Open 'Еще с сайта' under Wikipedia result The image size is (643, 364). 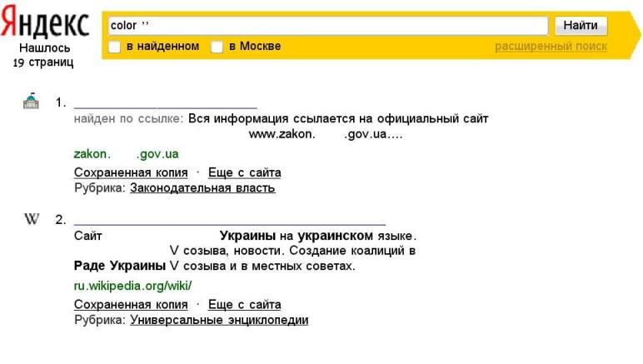point(244,305)
